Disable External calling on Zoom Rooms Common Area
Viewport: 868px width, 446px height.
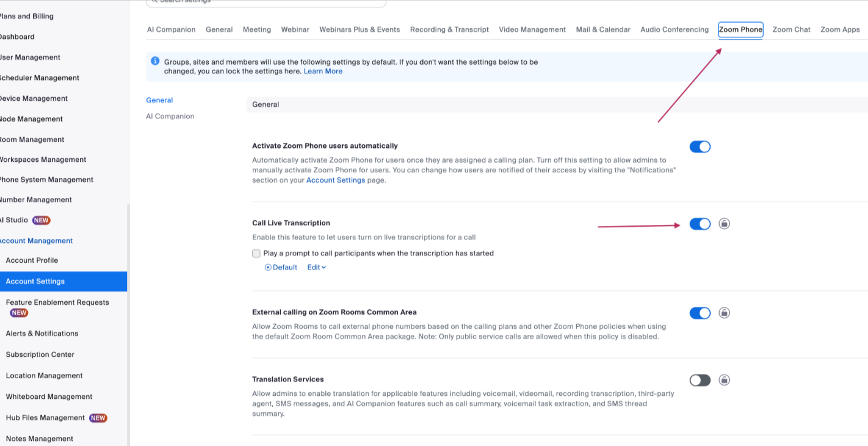700,313
